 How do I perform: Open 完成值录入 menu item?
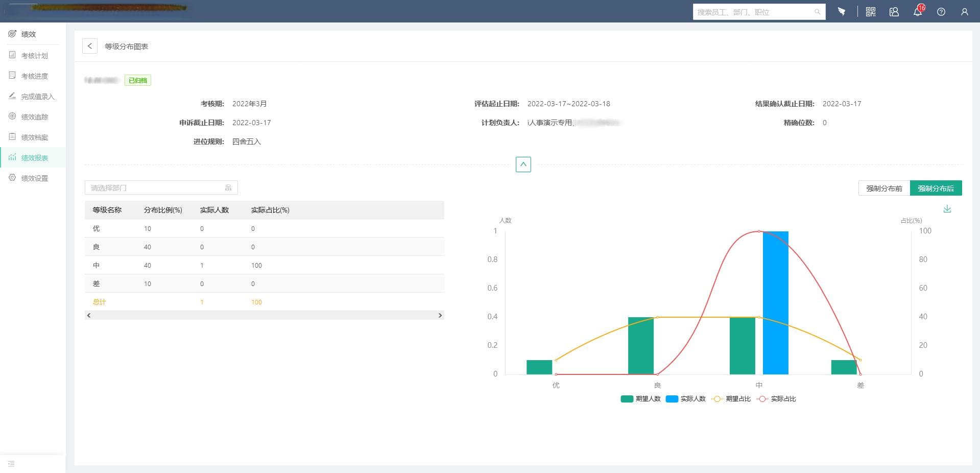tap(33, 96)
